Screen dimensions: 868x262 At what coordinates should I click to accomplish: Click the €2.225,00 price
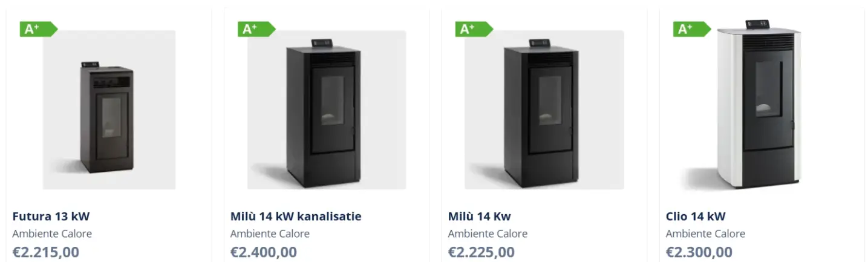481,252
